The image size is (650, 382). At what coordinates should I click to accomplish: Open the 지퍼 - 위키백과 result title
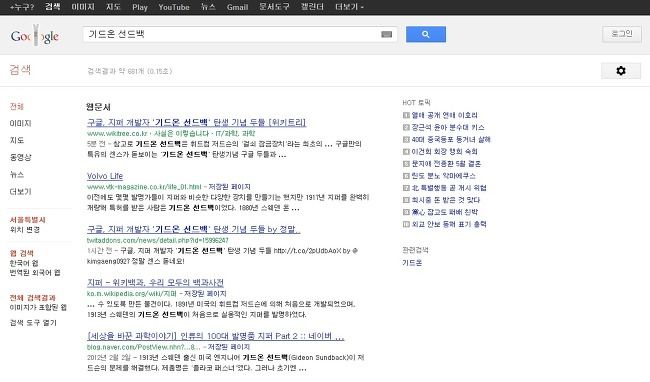tap(155, 283)
